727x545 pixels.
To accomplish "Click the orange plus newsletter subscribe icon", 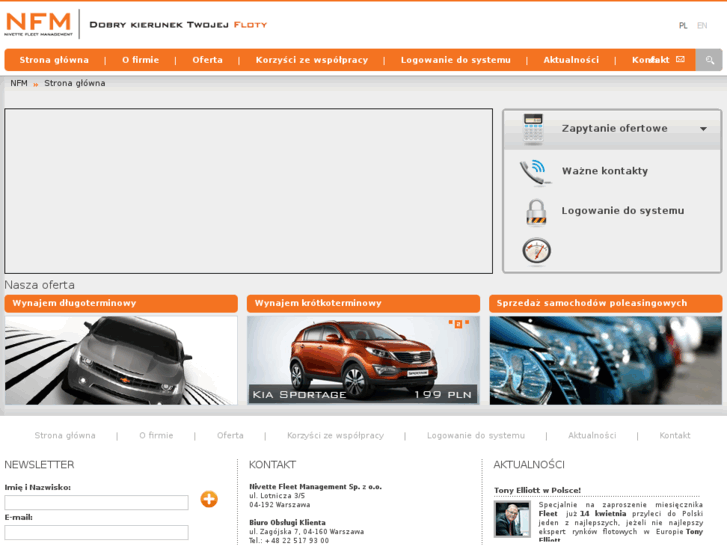I will 209,499.
